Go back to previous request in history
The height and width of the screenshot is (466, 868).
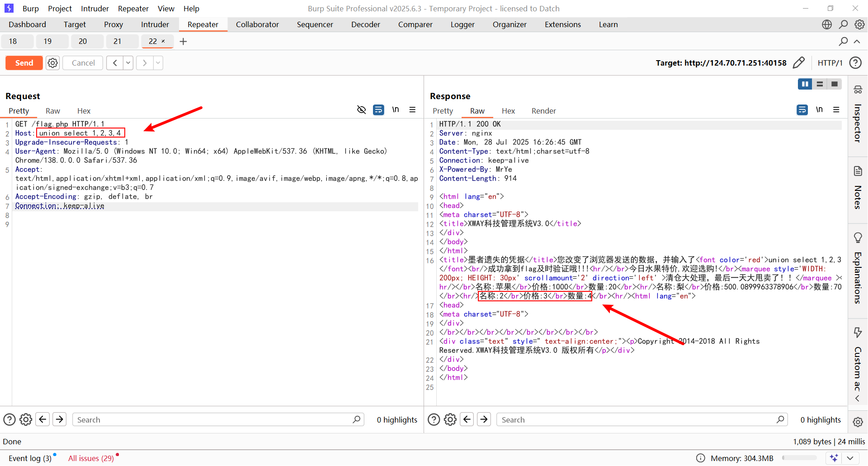click(115, 63)
